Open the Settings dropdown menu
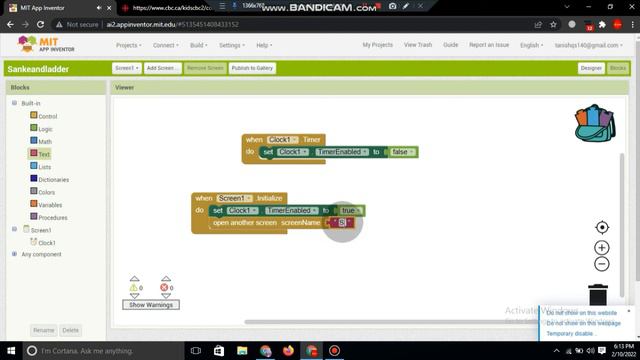 tap(232, 45)
